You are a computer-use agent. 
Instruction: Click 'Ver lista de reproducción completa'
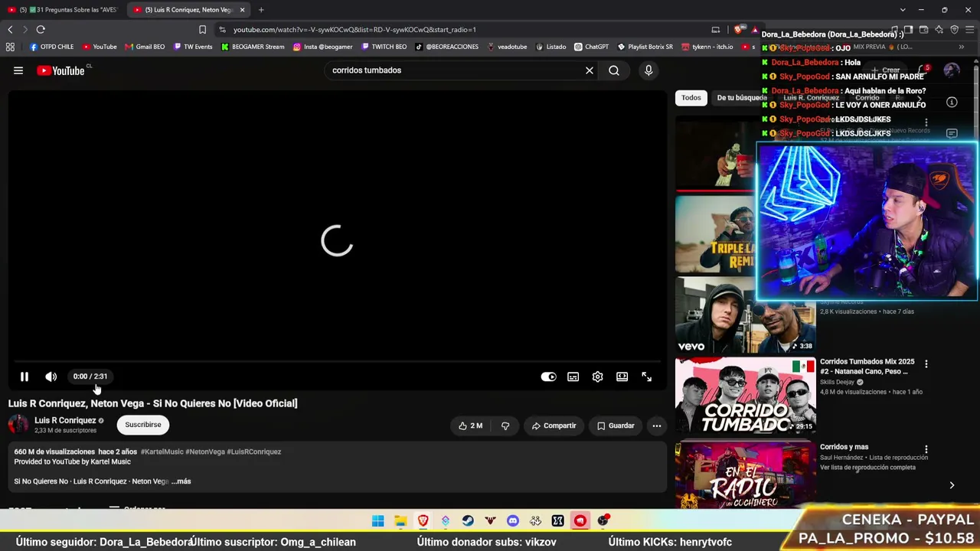point(867,468)
